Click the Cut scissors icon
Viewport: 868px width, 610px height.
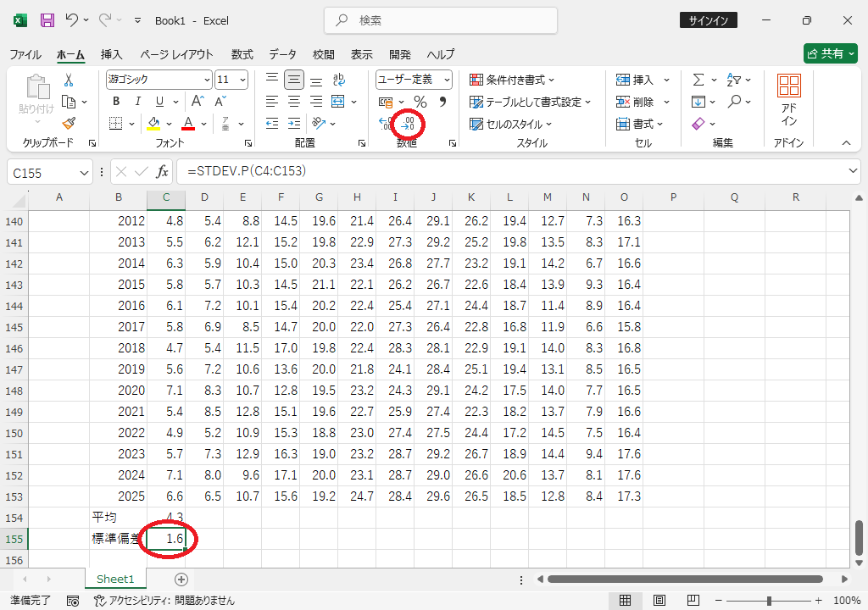tap(69, 80)
